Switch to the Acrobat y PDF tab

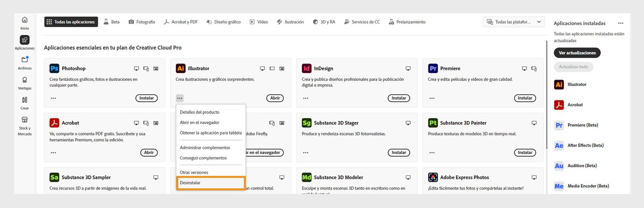(x=181, y=22)
